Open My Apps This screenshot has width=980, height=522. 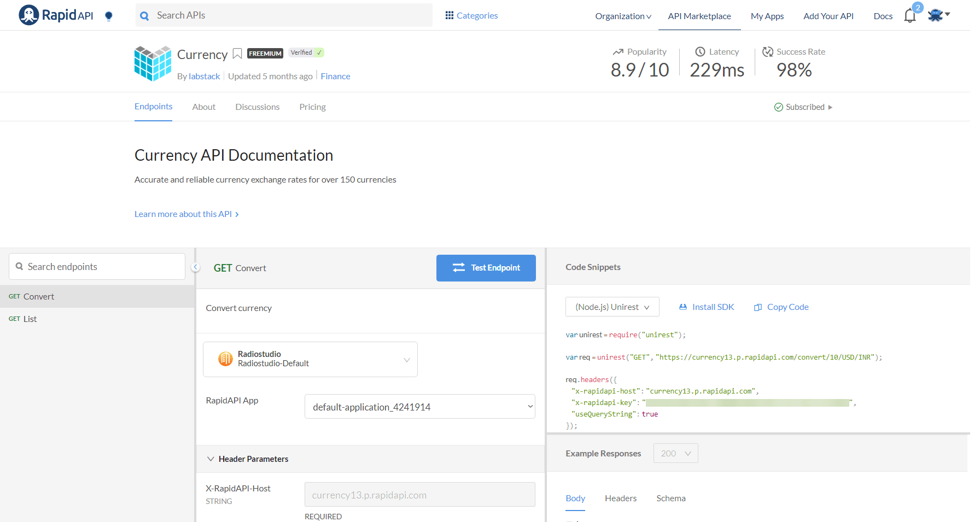pyautogui.click(x=767, y=16)
